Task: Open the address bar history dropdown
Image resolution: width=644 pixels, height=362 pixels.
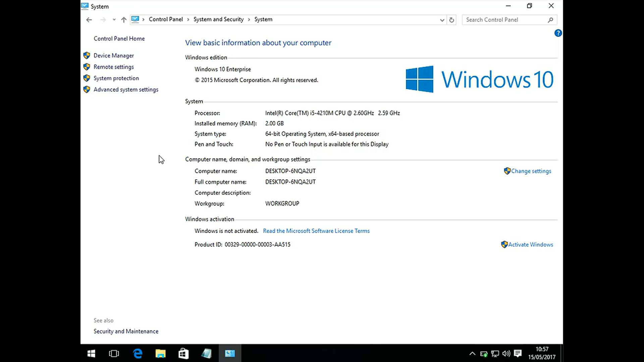Action: click(442, 20)
